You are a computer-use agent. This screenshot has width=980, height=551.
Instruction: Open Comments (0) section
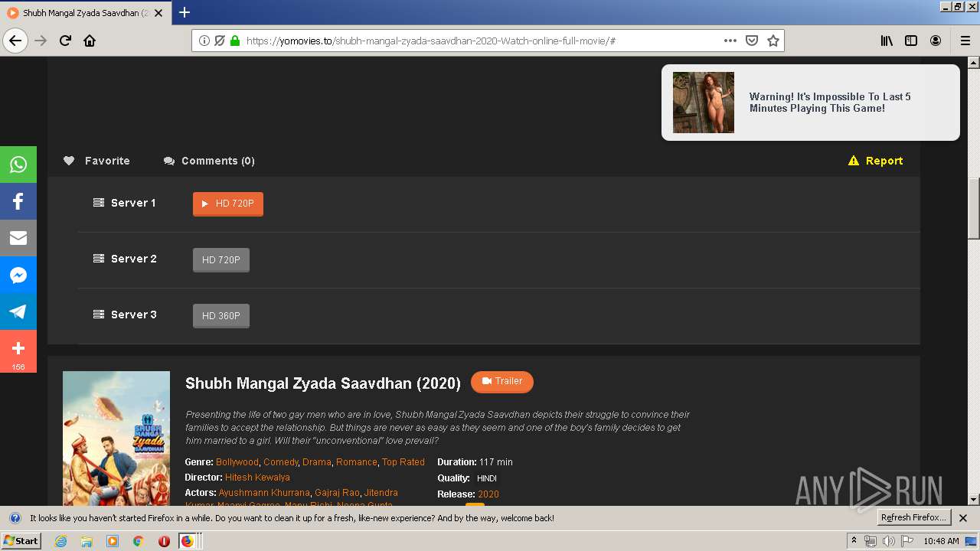pos(209,161)
